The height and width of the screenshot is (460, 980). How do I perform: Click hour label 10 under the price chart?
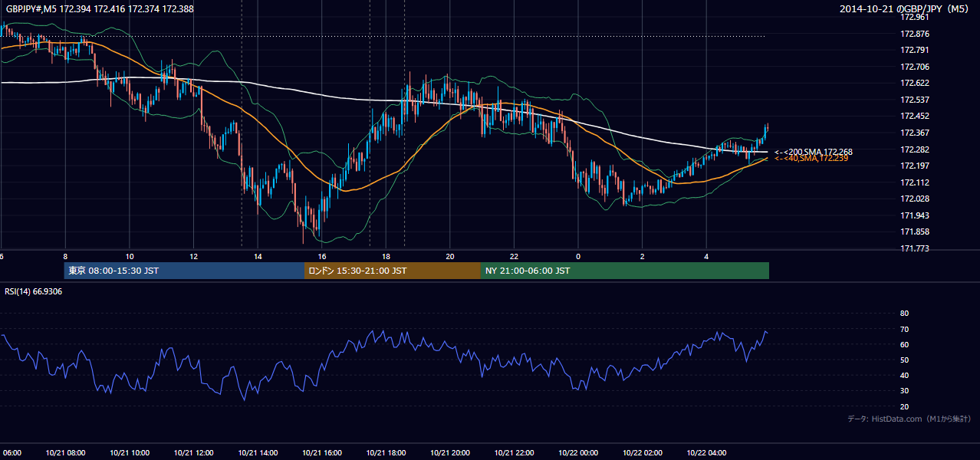tap(130, 256)
